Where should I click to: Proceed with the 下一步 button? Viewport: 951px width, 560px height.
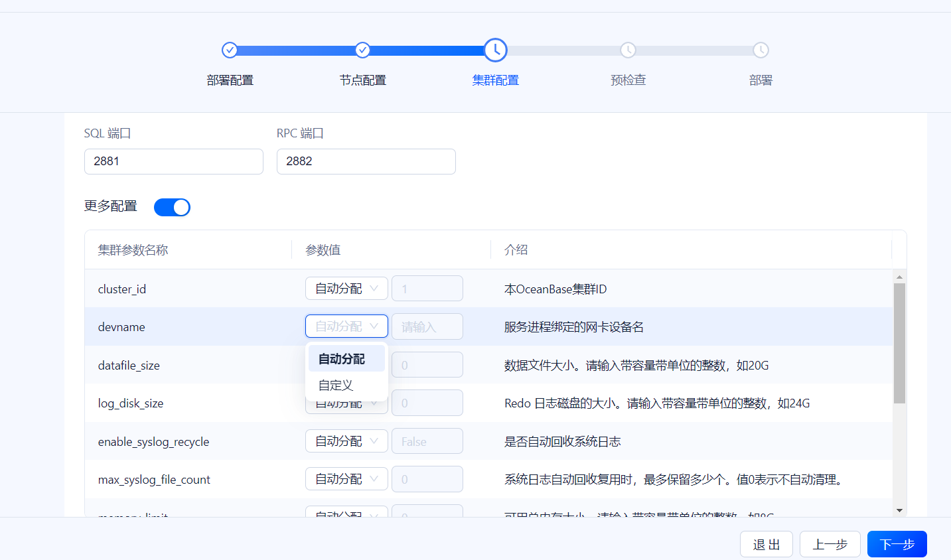(897, 544)
